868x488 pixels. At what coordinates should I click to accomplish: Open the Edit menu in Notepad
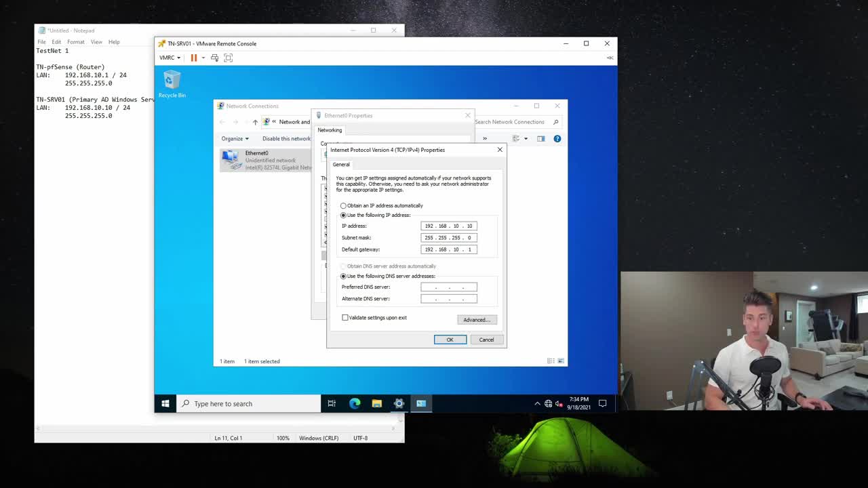pos(56,42)
